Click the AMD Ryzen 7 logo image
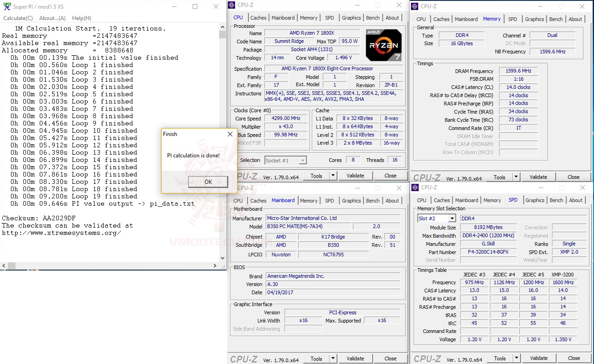Image resolution: width=594 pixels, height=364 pixels. (x=384, y=45)
